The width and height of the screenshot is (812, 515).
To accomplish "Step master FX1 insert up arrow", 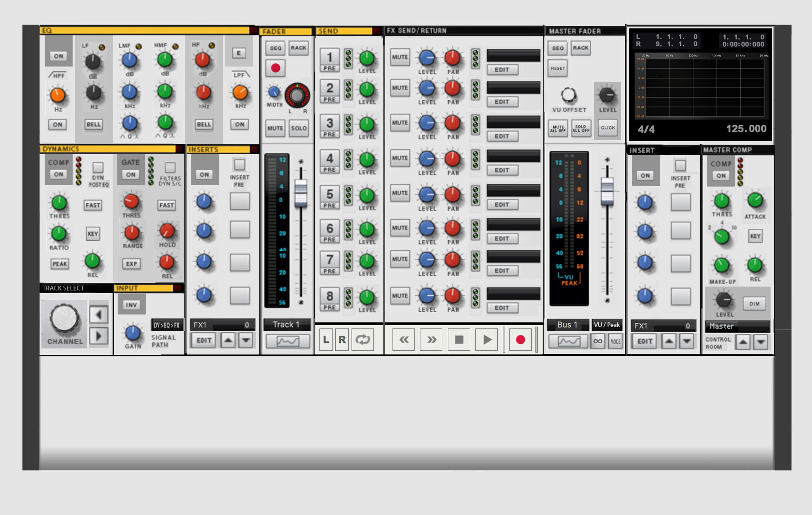I will click(669, 341).
